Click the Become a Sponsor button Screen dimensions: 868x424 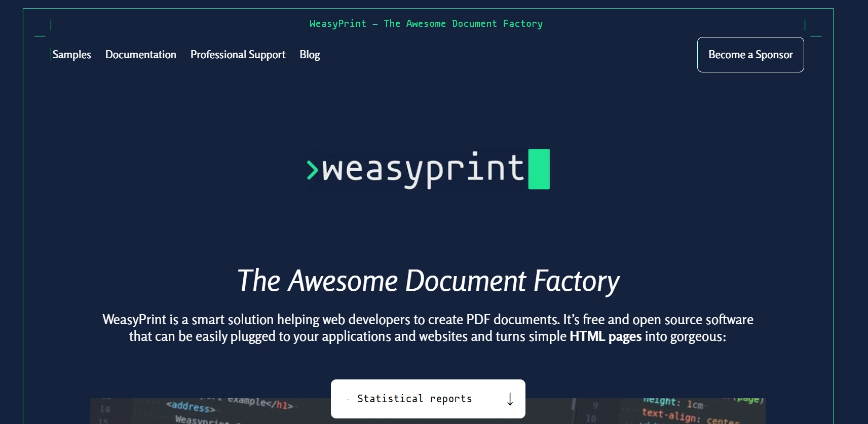pos(750,55)
